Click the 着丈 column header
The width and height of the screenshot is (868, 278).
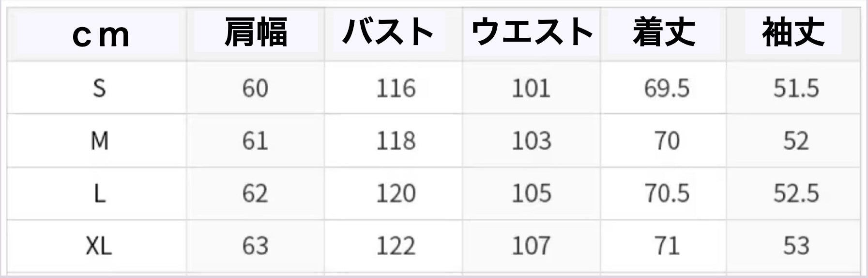[x=664, y=32]
